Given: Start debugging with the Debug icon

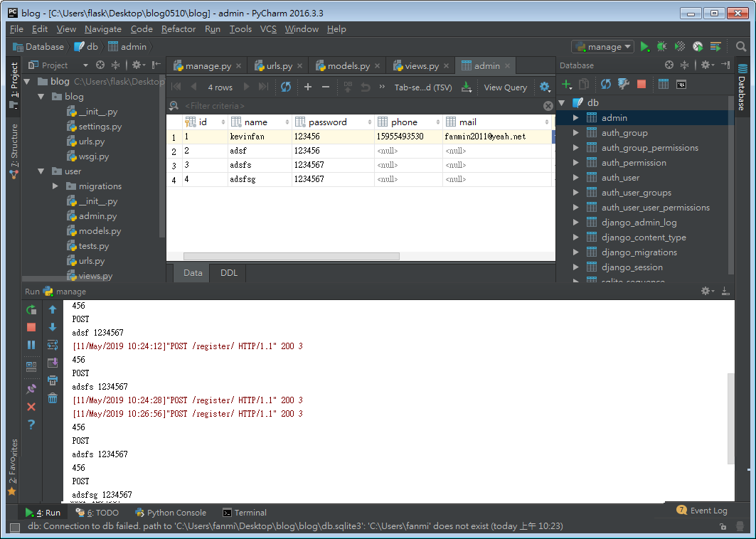Looking at the screenshot, I should coord(661,46).
